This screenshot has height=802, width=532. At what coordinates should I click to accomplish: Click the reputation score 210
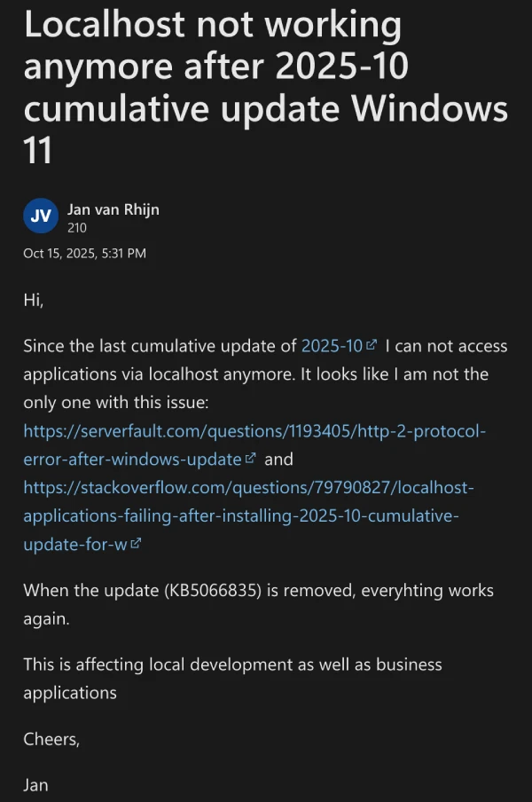77,228
